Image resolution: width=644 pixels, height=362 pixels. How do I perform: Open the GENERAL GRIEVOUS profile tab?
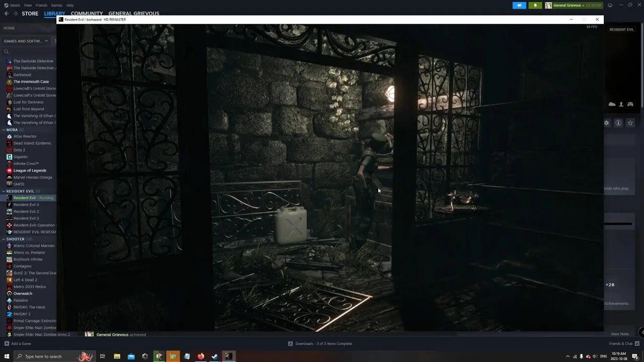tap(134, 14)
